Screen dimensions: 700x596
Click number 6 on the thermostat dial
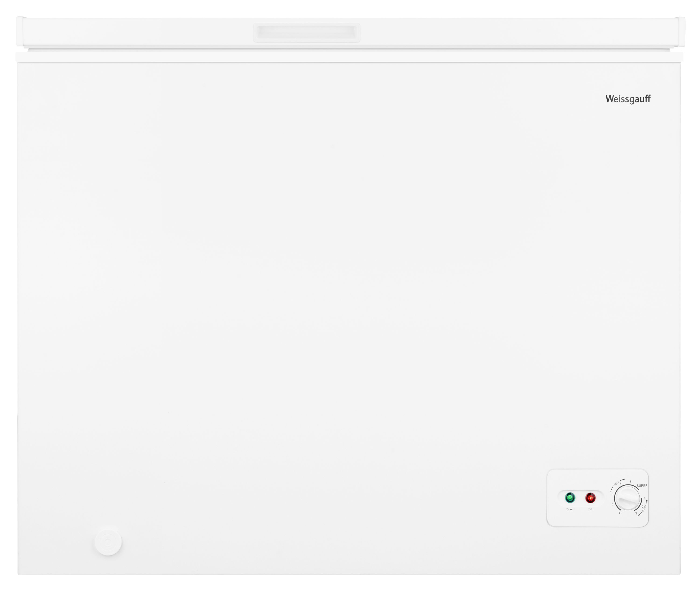[x=612, y=493]
